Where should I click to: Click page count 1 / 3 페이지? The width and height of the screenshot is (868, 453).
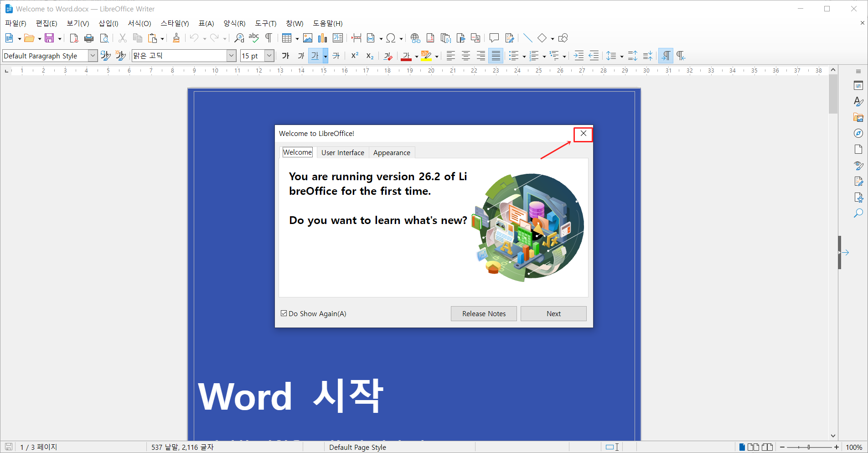[x=39, y=447]
